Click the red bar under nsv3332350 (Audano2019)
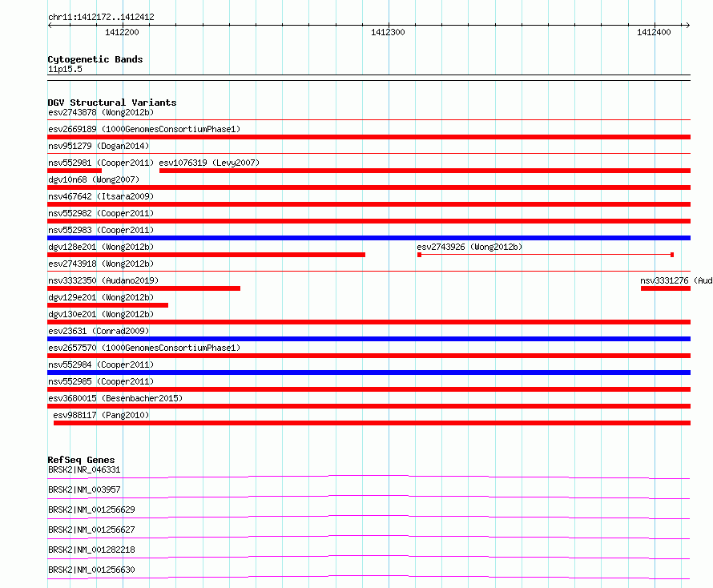This screenshot has height=588, width=713. [x=143, y=288]
